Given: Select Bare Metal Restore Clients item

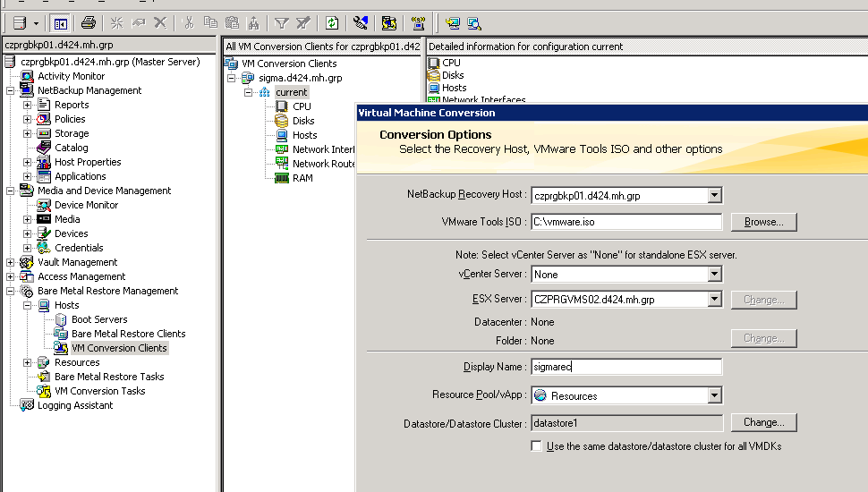Looking at the screenshot, I should pos(129,335).
